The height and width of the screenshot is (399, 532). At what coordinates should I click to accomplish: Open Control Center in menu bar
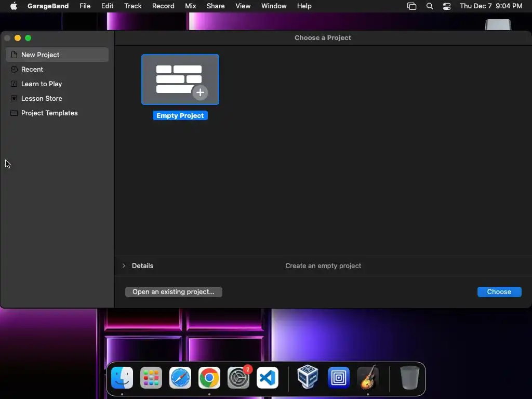point(447,6)
